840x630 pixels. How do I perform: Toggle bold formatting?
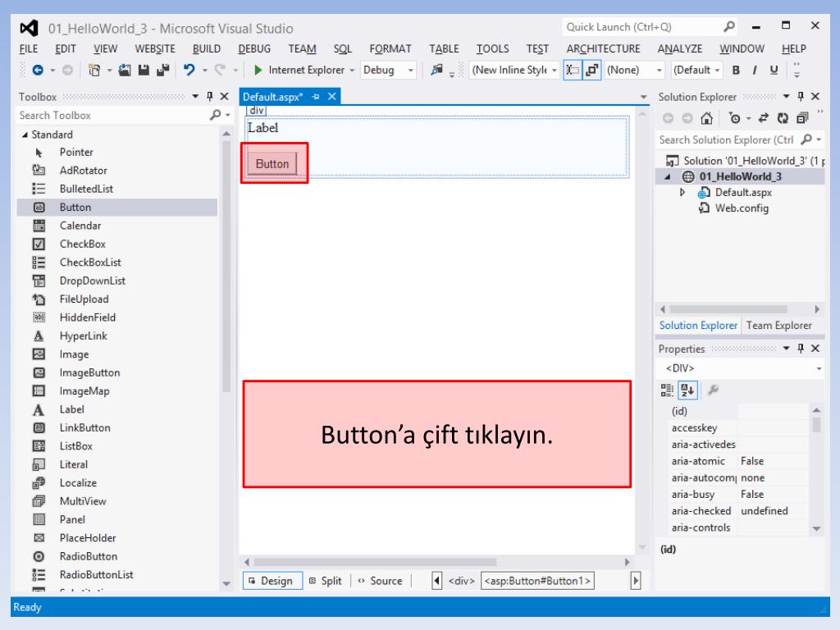pos(736,71)
